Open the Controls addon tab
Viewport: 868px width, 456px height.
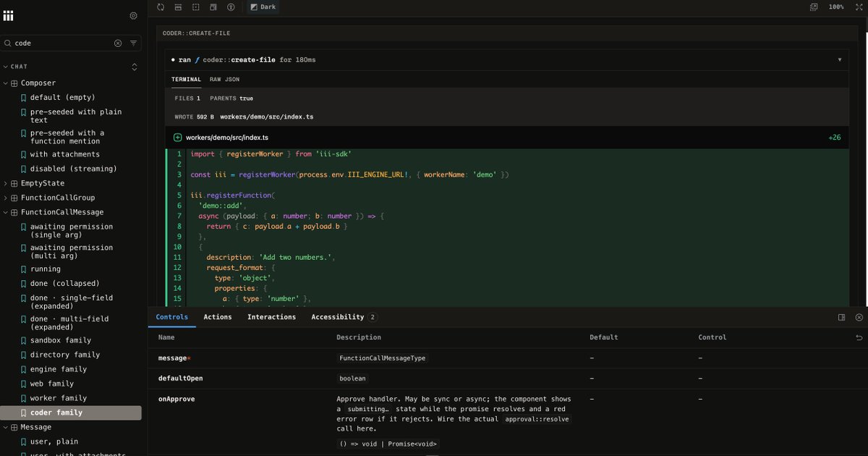172,317
